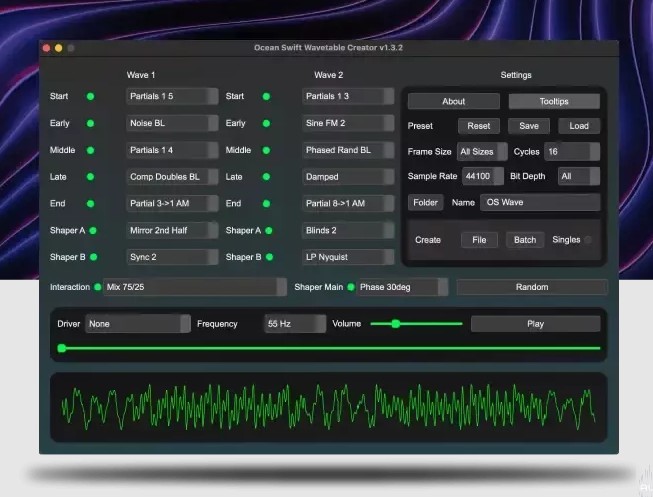The width and height of the screenshot is (653, 497).
Task: Toggle the Wave 2 Shaper A indicator
Action: pos(269,230)
